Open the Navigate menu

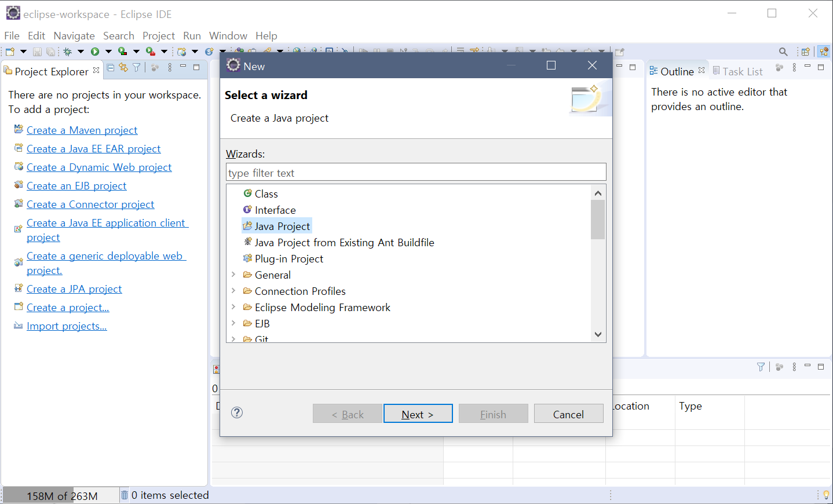click(x=74, y=35)
